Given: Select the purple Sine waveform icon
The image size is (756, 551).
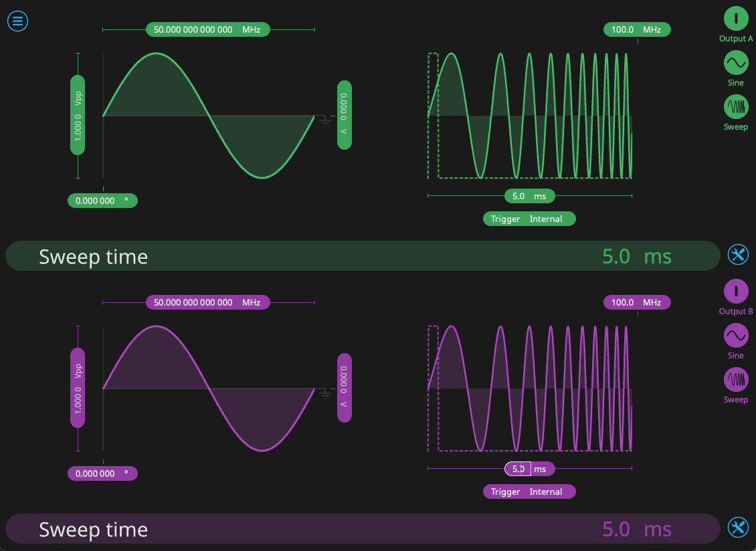Looking at the screenshot, I should pyautogui.click(x=736, y=336).
